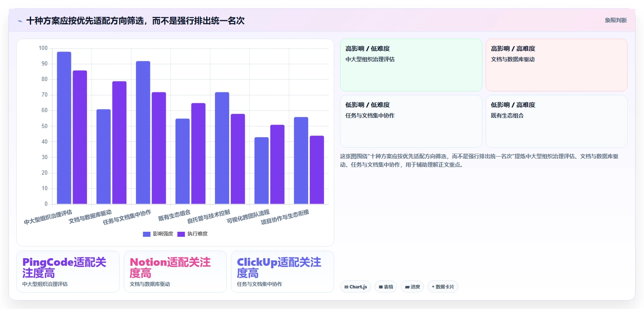The width and height of the screenshot is (644, 309).
Task: Click the 影响强度 bar for 中大型组织治理评估
Action: tap(64, 128)
